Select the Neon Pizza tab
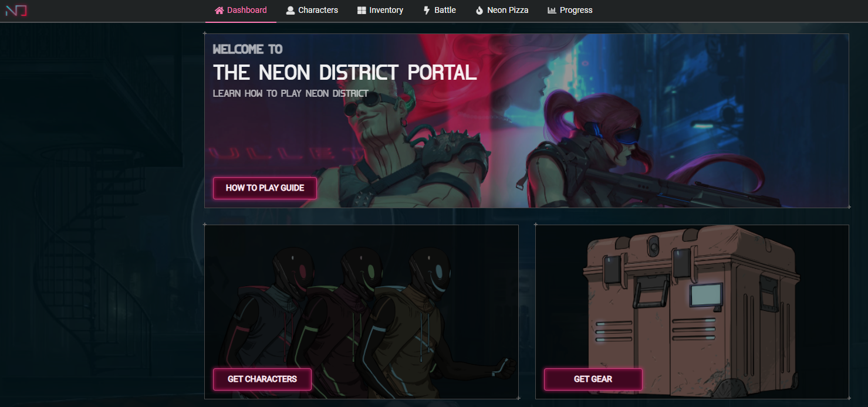The height and width of the screenshot is (407, 868). [502, 11]
